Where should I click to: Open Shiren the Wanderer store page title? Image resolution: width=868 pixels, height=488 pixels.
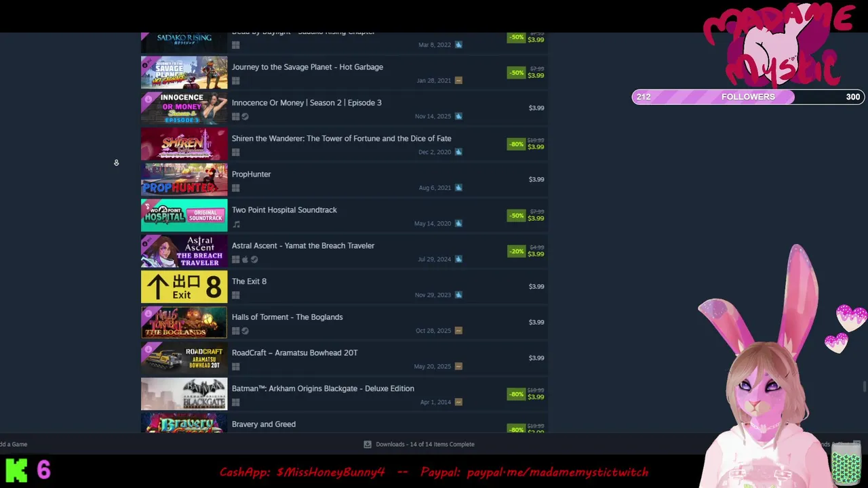341,138
